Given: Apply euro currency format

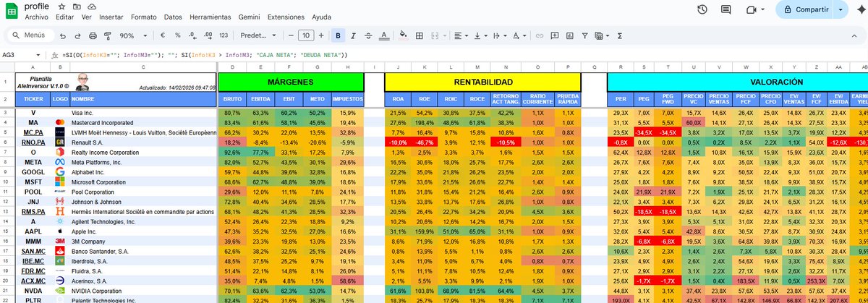Looking at the screenshot, I should pos(163,35).
